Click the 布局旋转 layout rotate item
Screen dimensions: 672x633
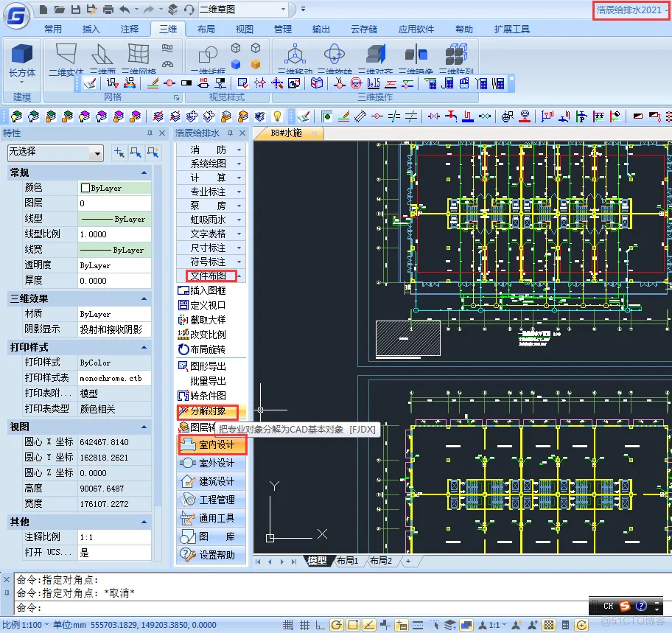click(x=208, y=349)
